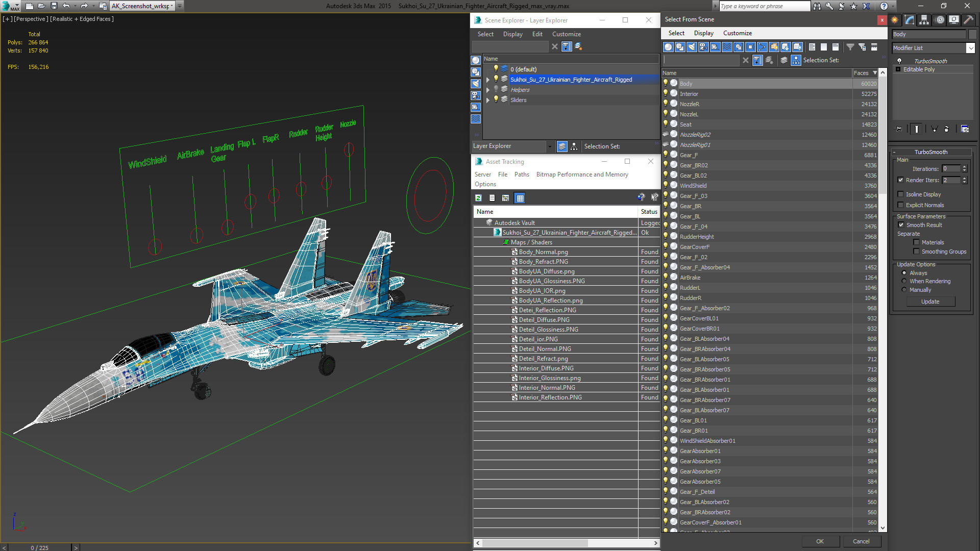Click Cancel button in Select From Scene

point(861,541)
